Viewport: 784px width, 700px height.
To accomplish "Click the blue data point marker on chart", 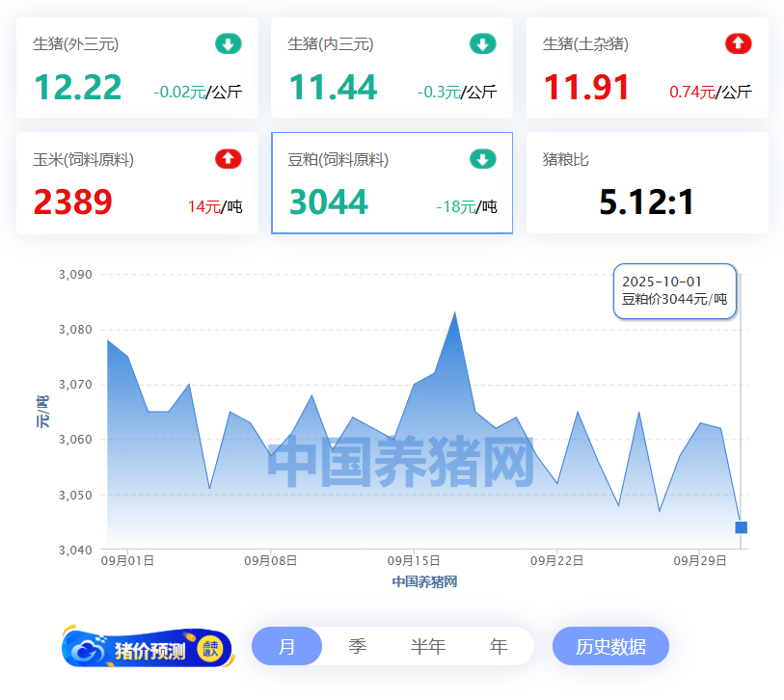I will click(x=741, y=527).
